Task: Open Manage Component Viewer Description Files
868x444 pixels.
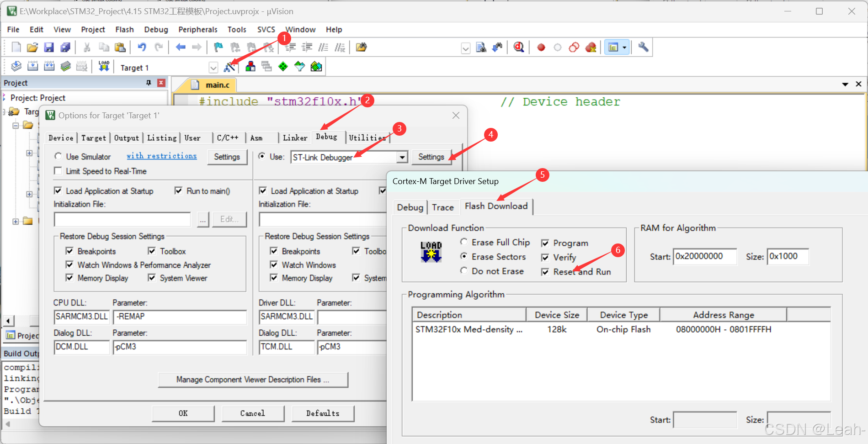Action: [x=253, y=379]
